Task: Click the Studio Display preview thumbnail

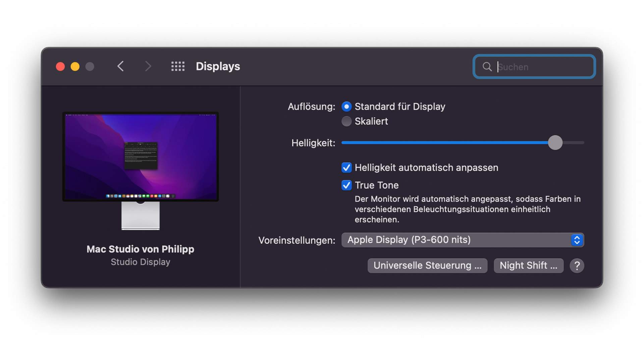Action: point(141,157)
